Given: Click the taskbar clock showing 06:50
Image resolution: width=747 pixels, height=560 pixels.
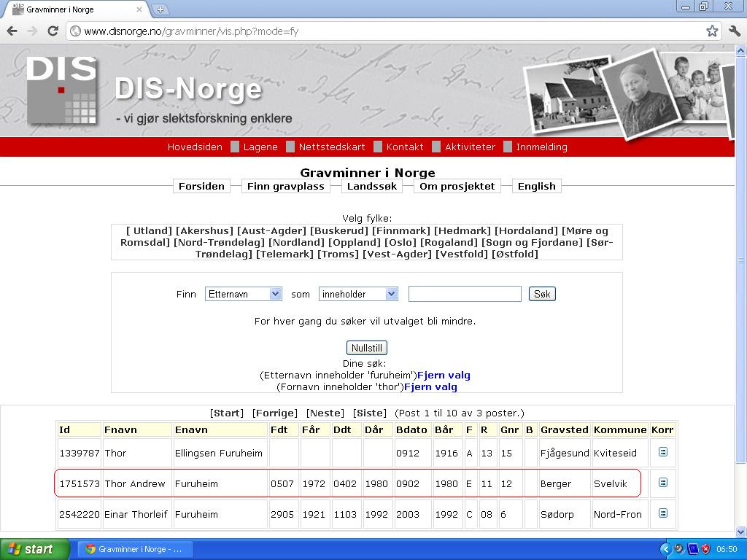Looking at the screenshot, I should tap(727, 549).
